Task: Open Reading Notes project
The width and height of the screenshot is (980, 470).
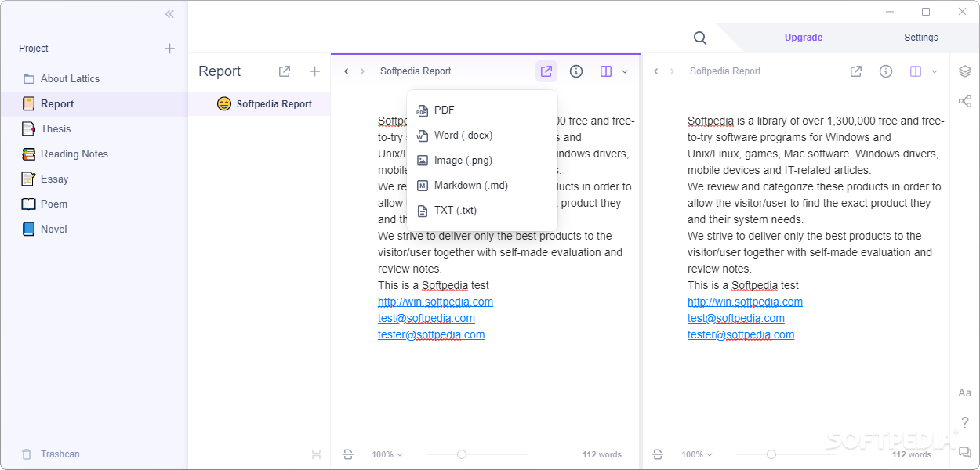Action: [94, 154]
